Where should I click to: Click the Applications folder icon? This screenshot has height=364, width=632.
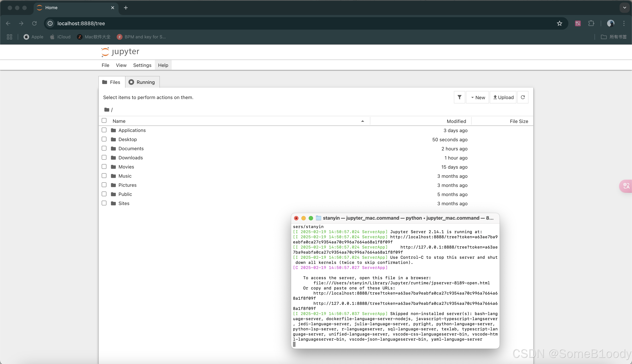pyautogui.click(x=113, y=130)
